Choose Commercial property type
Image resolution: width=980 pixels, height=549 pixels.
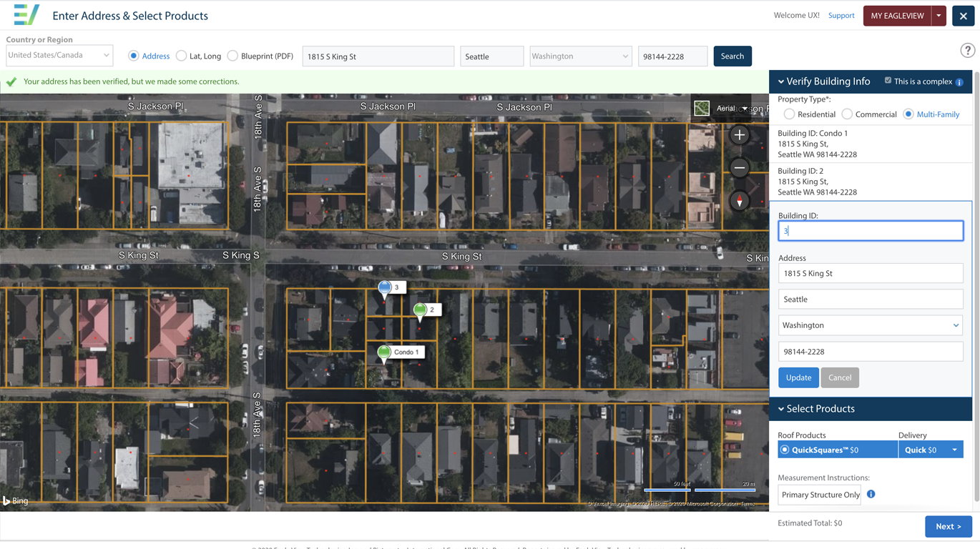pyautogui.click(x=847, y=114)
